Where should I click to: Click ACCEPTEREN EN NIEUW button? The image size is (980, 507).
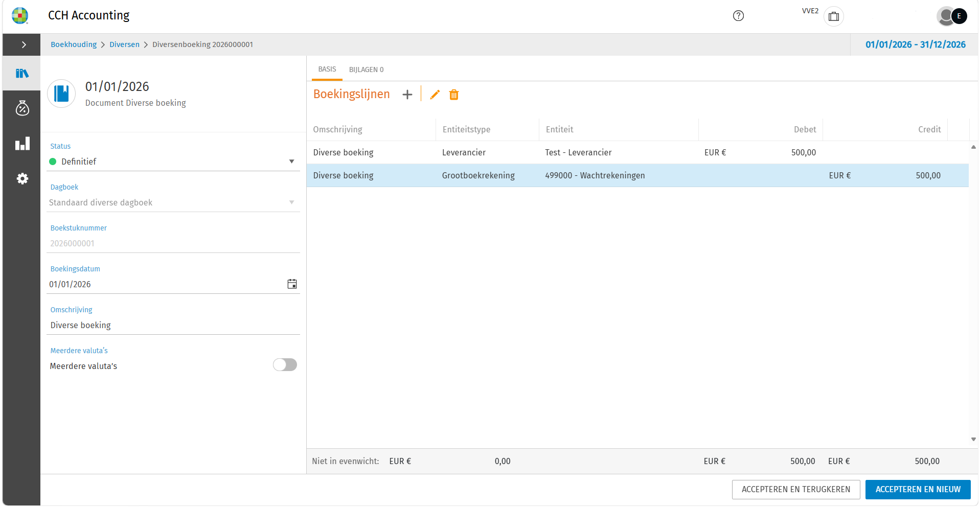(x=918, y=489)
